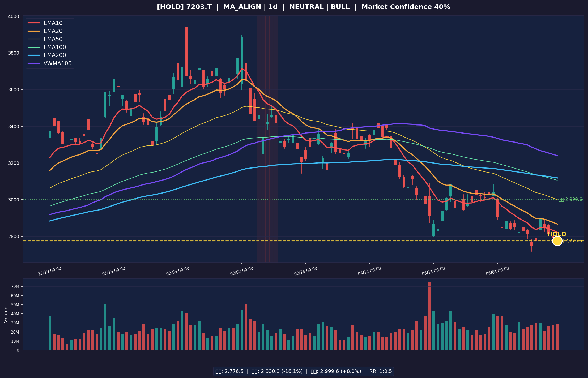
Task: Click the 10M volume axis label
Action: (x=15, y=341)
